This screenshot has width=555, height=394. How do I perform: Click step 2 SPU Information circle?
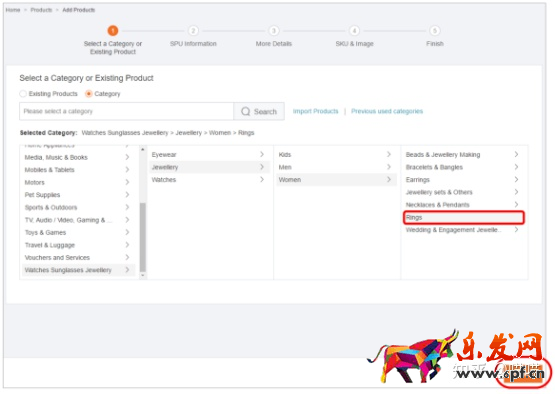(x=193, y=31)
